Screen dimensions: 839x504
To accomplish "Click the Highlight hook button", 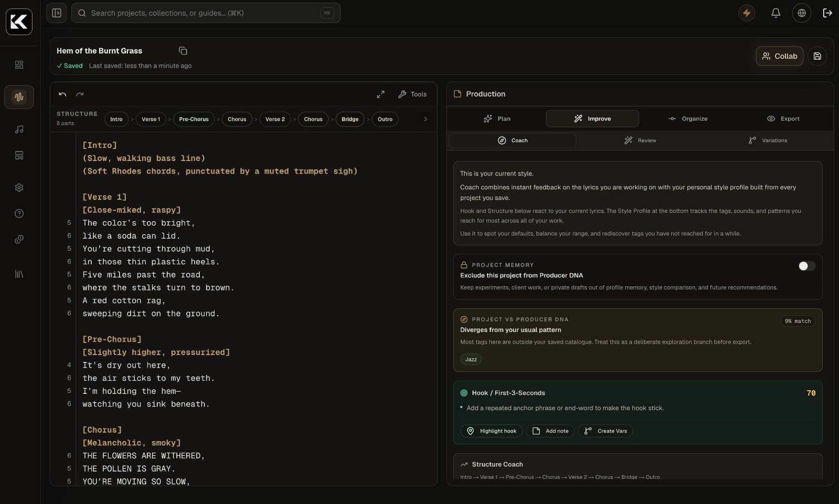I will (491, 431).
